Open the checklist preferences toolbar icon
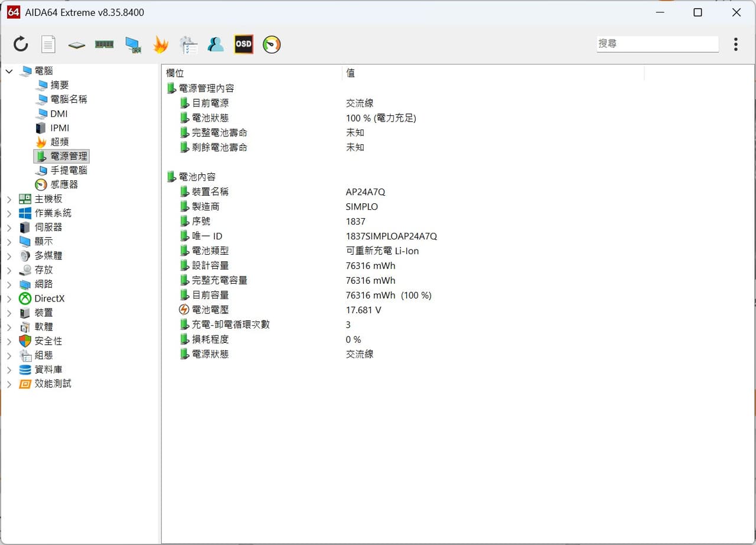The height and width of the screenshot is (545, 756). 188,44
